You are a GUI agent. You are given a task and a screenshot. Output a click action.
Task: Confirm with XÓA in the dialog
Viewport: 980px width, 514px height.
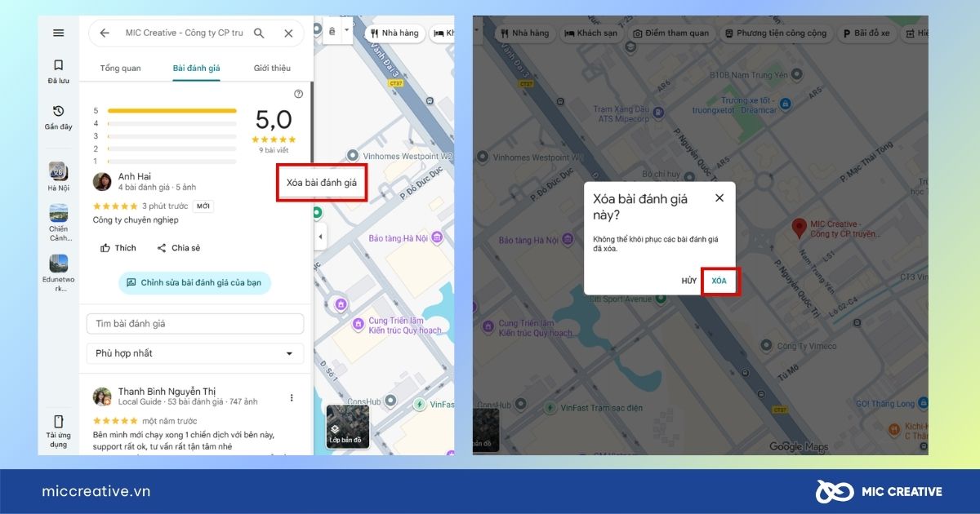click(x=719, y=281)
